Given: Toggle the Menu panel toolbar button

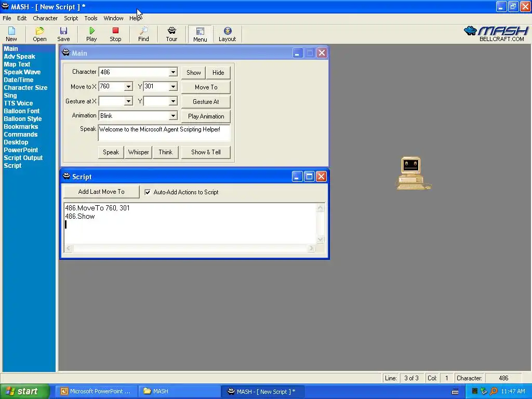Looking at the screenshot, I should coord(200,34).
